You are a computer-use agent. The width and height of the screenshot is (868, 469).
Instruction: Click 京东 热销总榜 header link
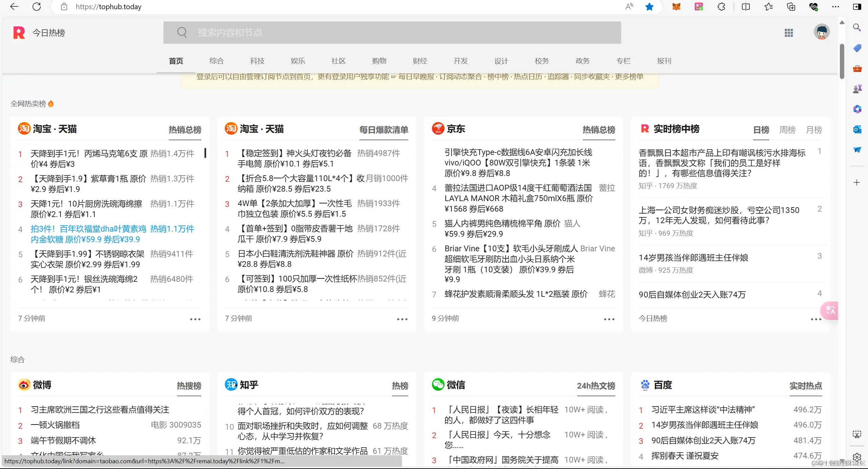pyautogui.click(x=599, y=130)
